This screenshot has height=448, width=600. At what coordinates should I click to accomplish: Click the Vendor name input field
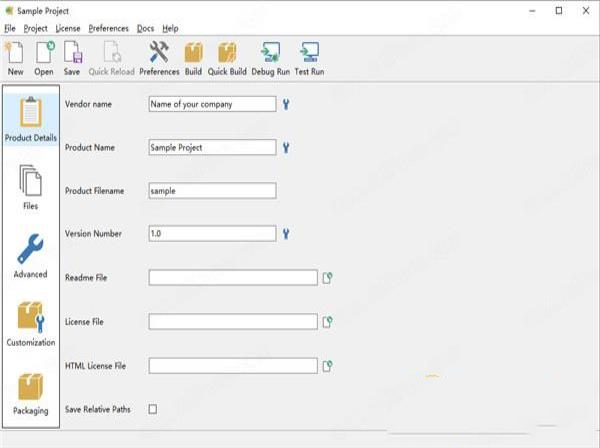point(212,104)
